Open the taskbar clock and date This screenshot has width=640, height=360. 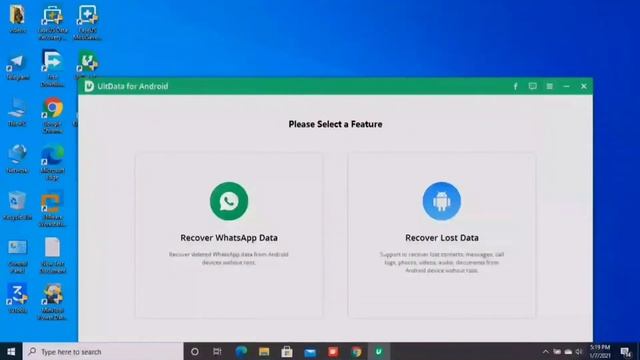point(600,351)
